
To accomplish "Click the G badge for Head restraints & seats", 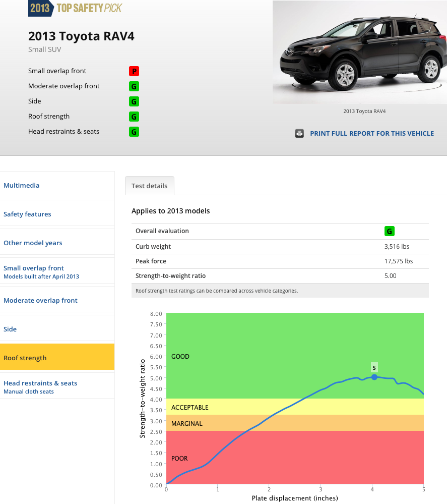I will (134, 132).
